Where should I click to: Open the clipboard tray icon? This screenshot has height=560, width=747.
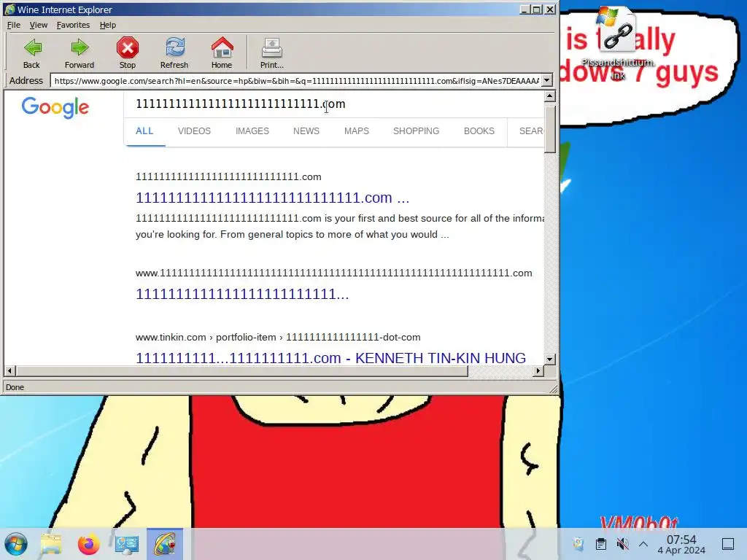point(601,544)
